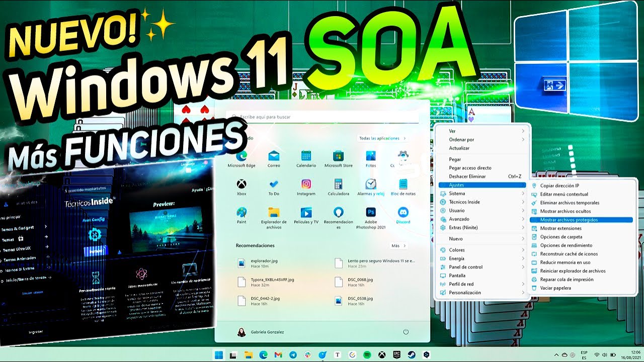Expand the Colores submenu

(482, 250)
